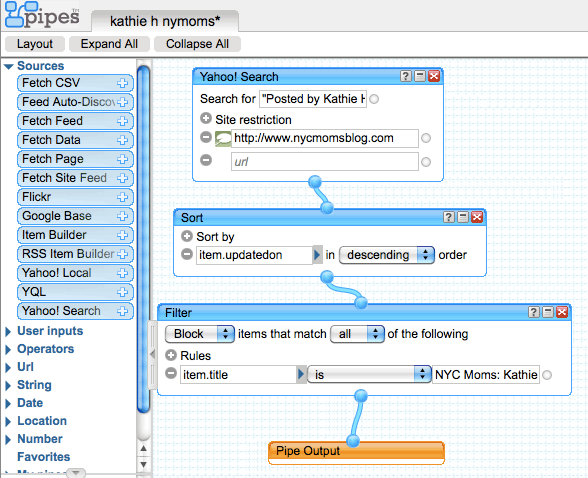588x478 pixels.
Task: Collapse the Sources category
Action: [9, 66]
